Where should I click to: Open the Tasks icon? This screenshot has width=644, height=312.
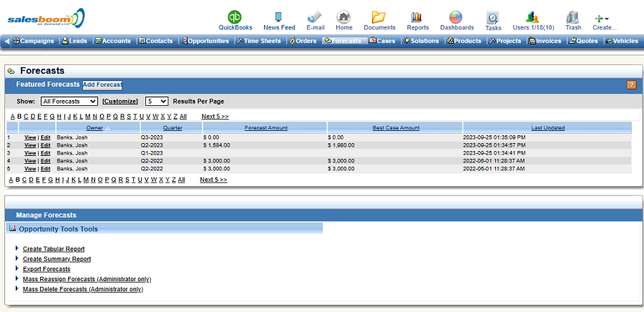493,17
